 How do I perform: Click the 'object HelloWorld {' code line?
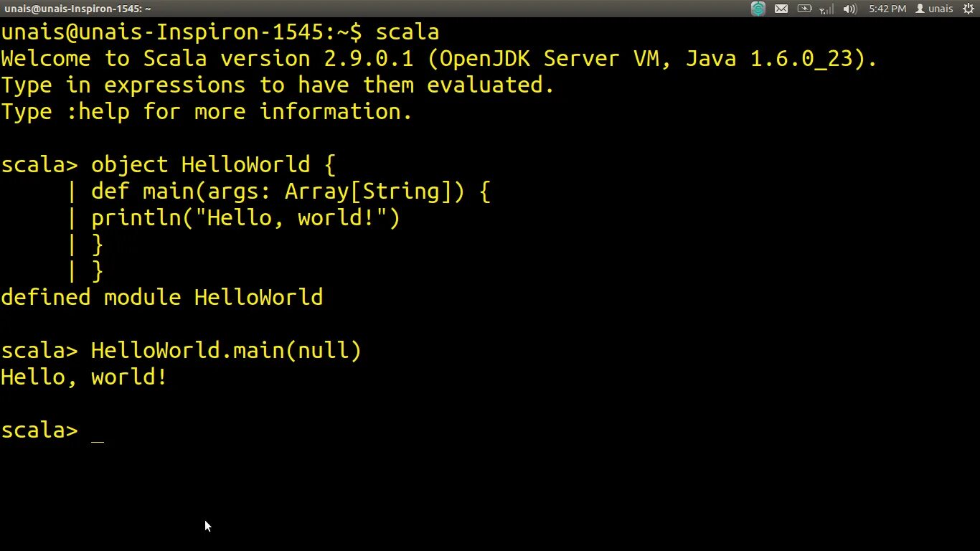(x=213, y=165)
